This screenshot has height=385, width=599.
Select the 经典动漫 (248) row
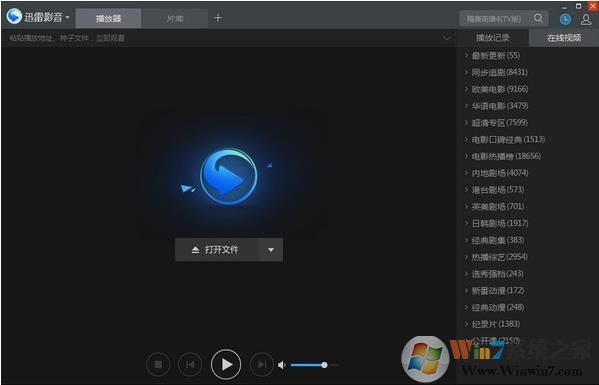pyautogui.click(x=528, y=307)
